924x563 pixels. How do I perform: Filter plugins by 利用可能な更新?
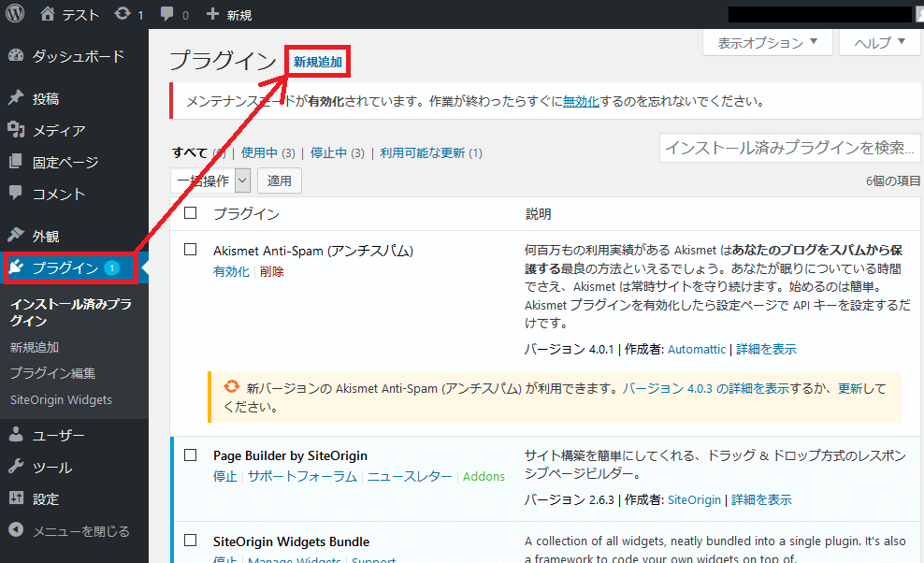(423, 152)
